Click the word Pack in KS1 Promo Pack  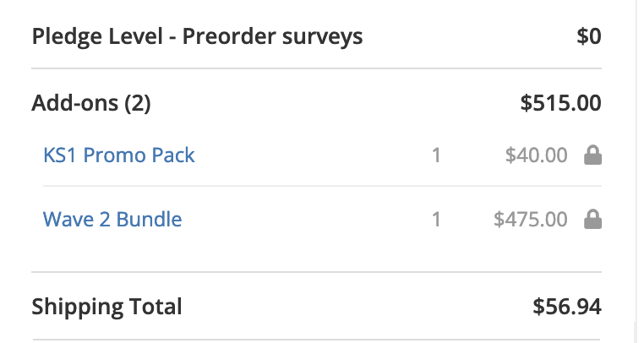(x=173, y=155)
